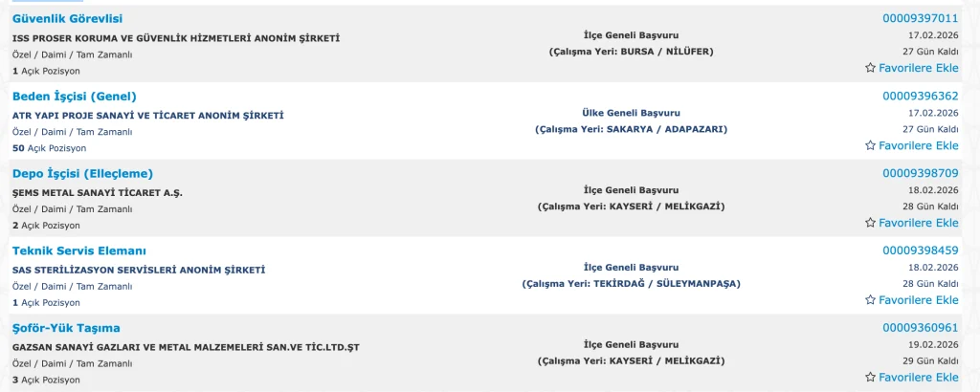
Task: Click Favorilere Ekle text for SAS STERİLİZASYON job
Action: (919, 300)
